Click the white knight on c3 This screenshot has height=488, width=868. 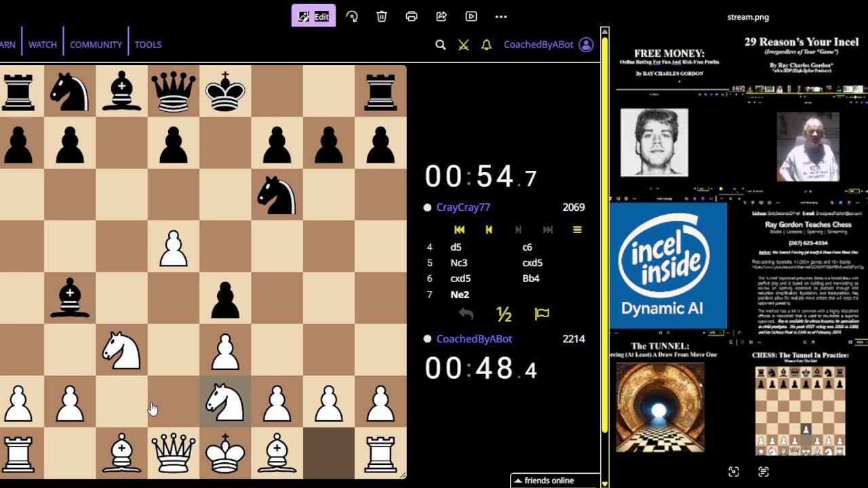[122, 350]
